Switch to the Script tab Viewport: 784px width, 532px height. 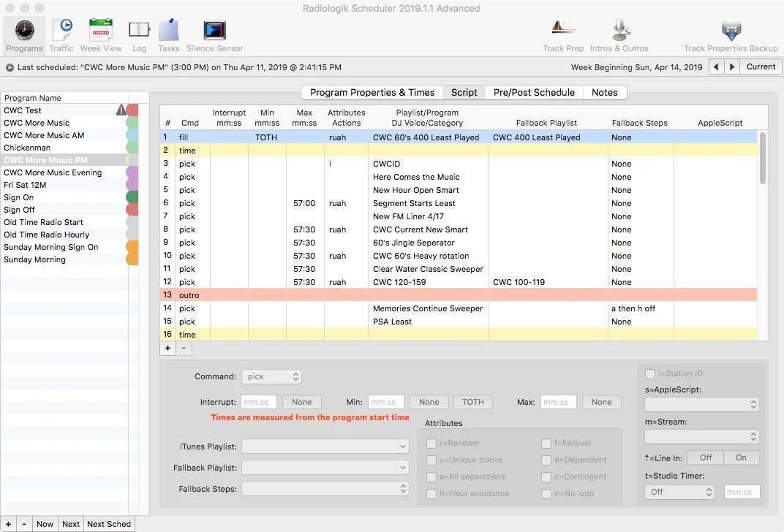coord(464,92)
